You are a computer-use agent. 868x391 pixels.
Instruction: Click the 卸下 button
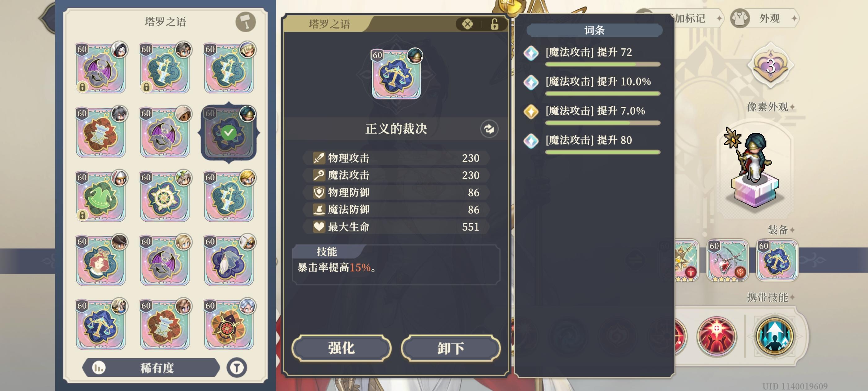(450, 348)
